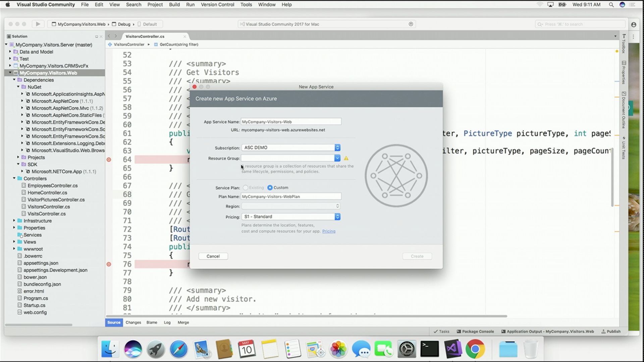The image size is (644, 362).
Task: Collapse the Controllers folder in solution tree
Action: [x=14, y=178]
